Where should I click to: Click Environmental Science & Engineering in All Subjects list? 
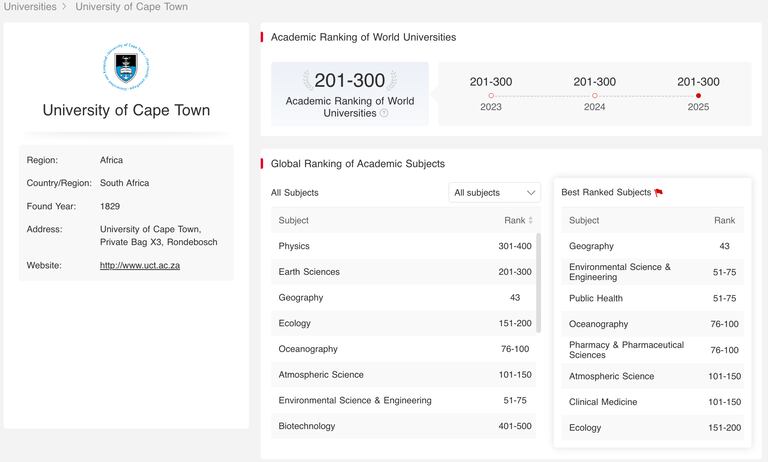click(x=355, y=400)
